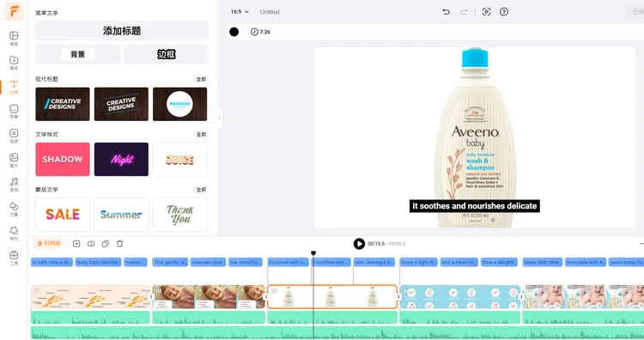Viewport: 644px width, 340px height.
Task: Select the SHADOW text style preset
Action: click(63, 160)
